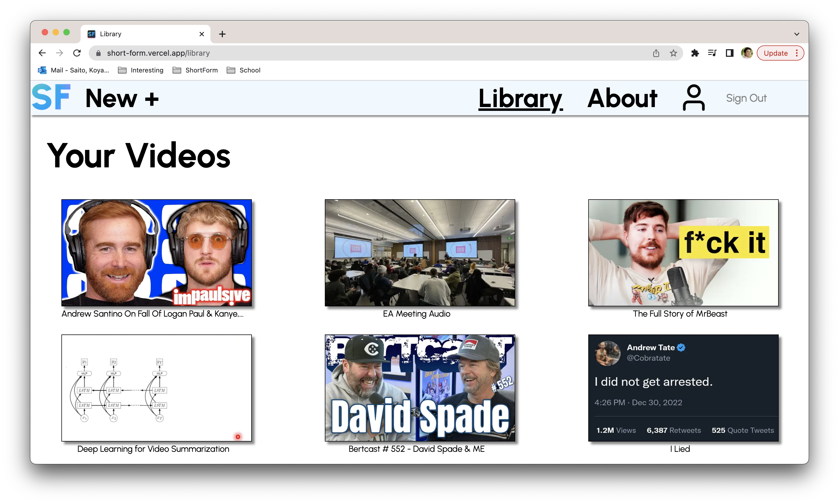The width and height of the screenshot is (839, 504).
Task: Select the Library nav item
Action: tap(520, 98)
